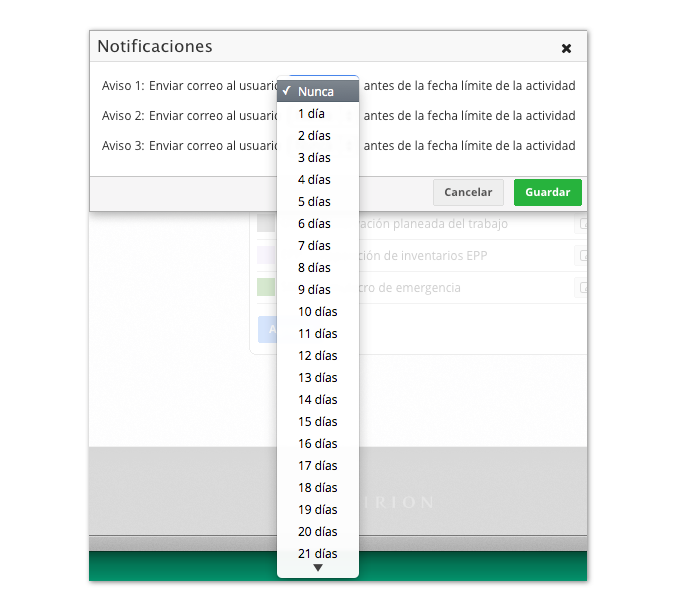Choose '17 días' in the dropdown

pos(318,465)
